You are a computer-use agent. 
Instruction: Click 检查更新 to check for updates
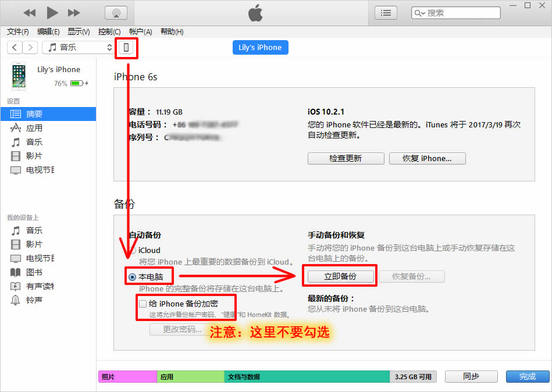click(x=346, y=158)
